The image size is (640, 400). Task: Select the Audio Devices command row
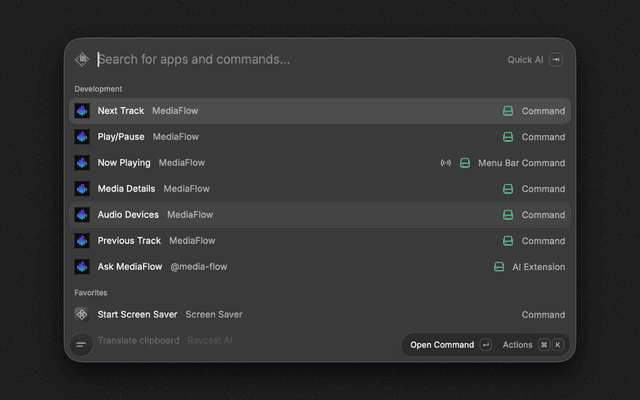[320, 215]
